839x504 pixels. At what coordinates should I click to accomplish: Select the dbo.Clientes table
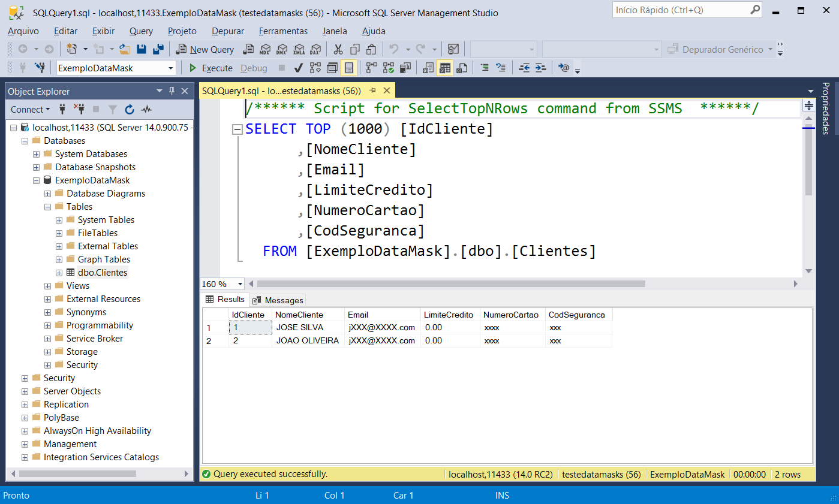coord(103,273)
